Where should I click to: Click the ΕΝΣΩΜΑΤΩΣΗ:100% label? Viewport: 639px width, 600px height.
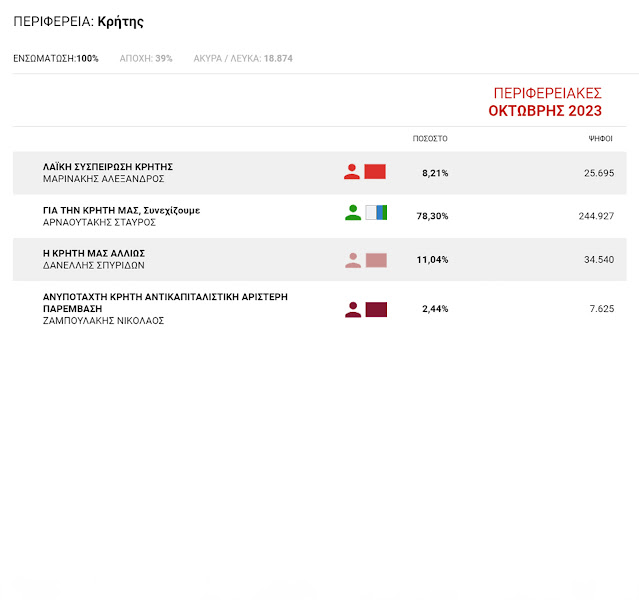[x=56, y=59]
